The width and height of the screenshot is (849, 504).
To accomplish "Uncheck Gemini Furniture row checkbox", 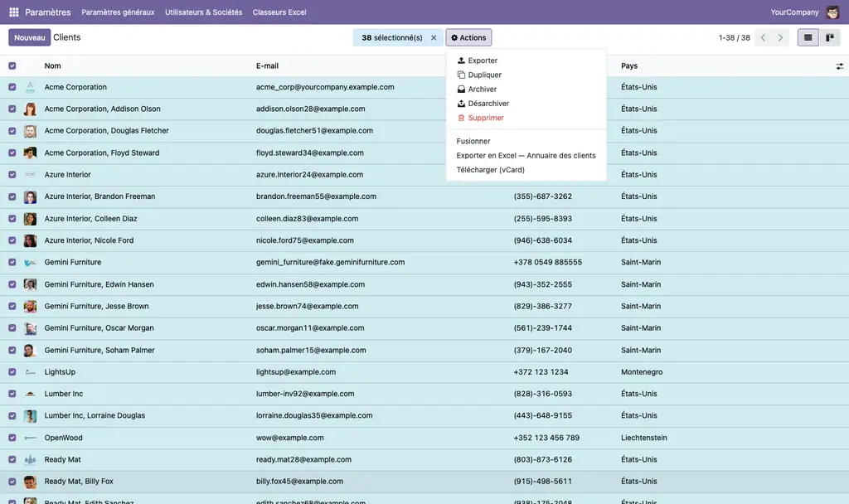I will 12,263.
